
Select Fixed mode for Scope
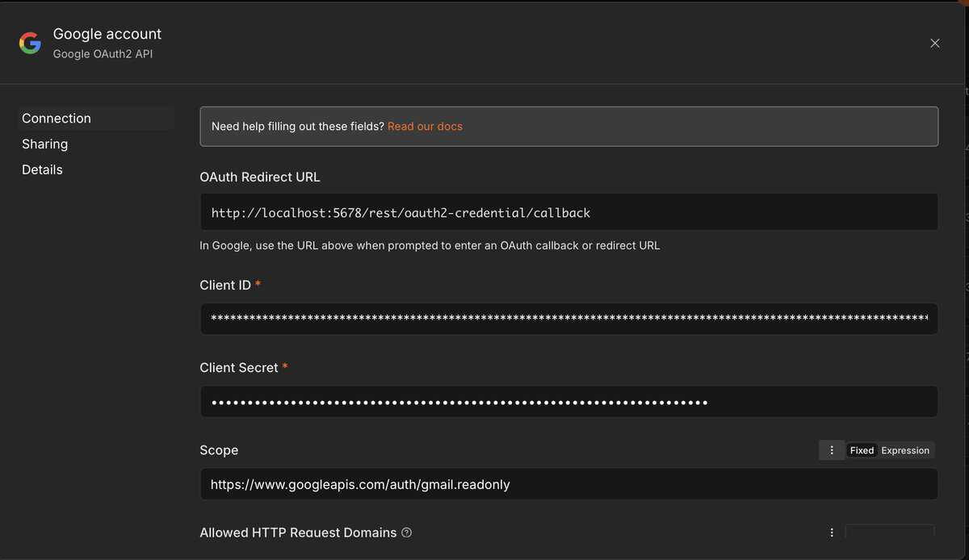click(x=862, y=450)
